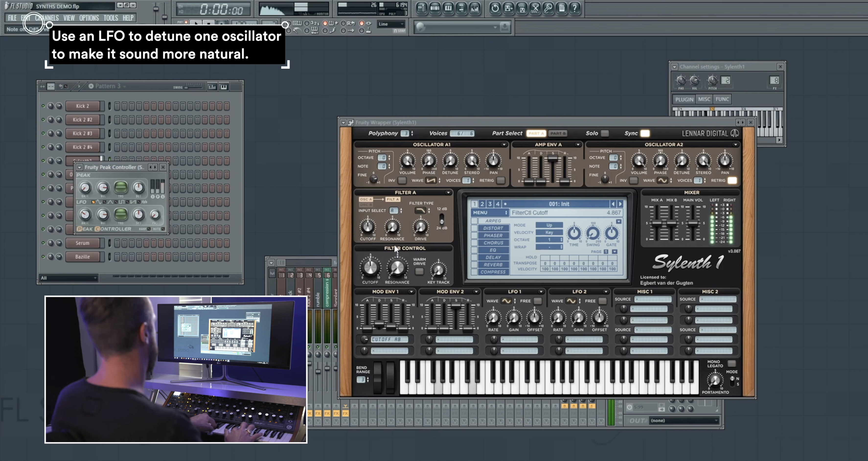Click the Help question mark icon
868x461 pixels.
pyautogui.click(x=574, y=8)
